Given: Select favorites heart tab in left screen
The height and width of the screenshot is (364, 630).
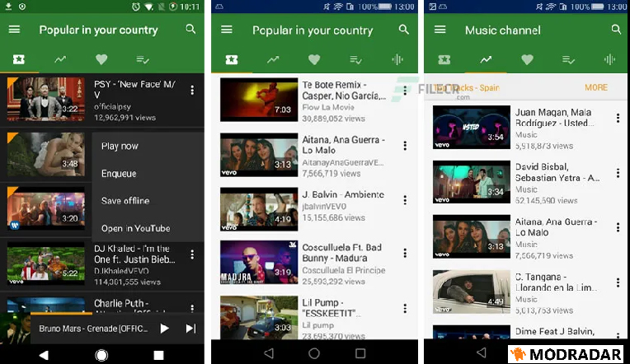Looking at the screenshot, I should tap(101, 60).
